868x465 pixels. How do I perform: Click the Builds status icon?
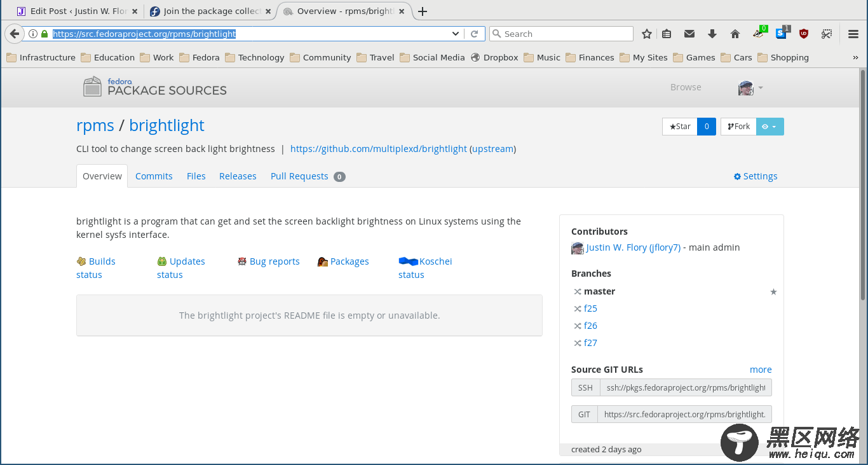(81, 261)
